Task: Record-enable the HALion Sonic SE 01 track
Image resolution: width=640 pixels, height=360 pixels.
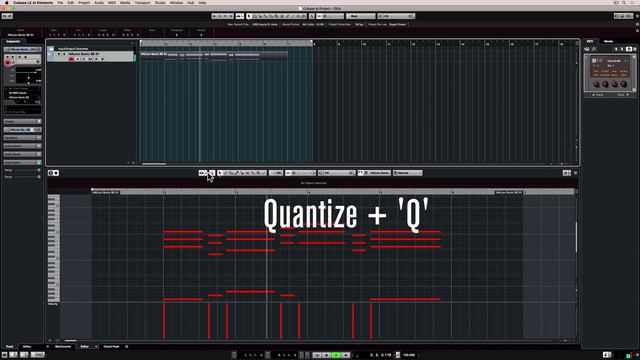Action: click(71, 59)
